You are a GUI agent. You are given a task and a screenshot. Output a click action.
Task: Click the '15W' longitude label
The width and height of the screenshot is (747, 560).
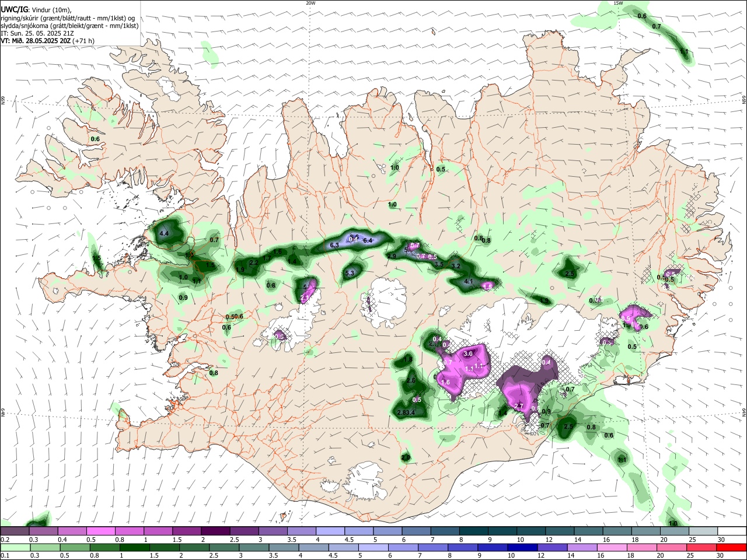(x=617, y=3)
